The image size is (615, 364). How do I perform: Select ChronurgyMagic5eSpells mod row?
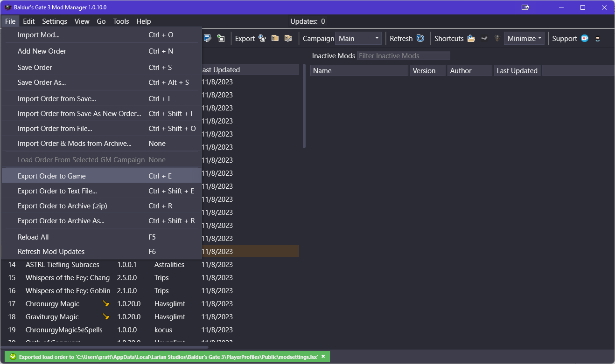(x=151, y=330)
